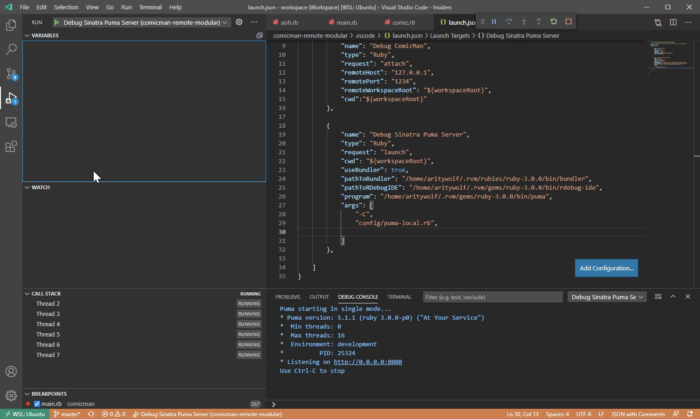This screenshot has width=700, height=419.
Task: Open the Run and Debug view
Action: coord(11,98)
